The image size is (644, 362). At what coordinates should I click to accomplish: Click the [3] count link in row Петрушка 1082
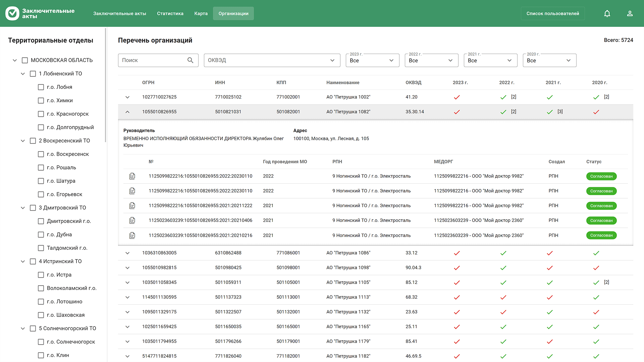point(560,112)
